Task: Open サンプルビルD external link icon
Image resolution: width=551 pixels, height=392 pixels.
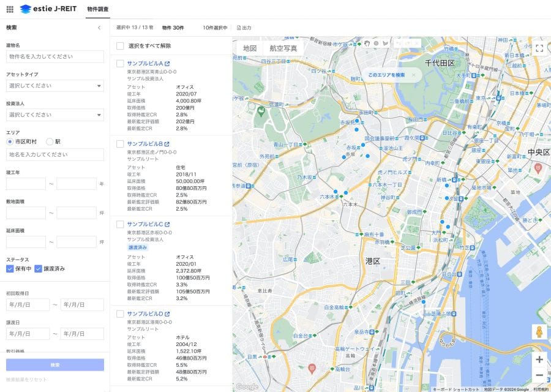Action: (x=167, y=314)
